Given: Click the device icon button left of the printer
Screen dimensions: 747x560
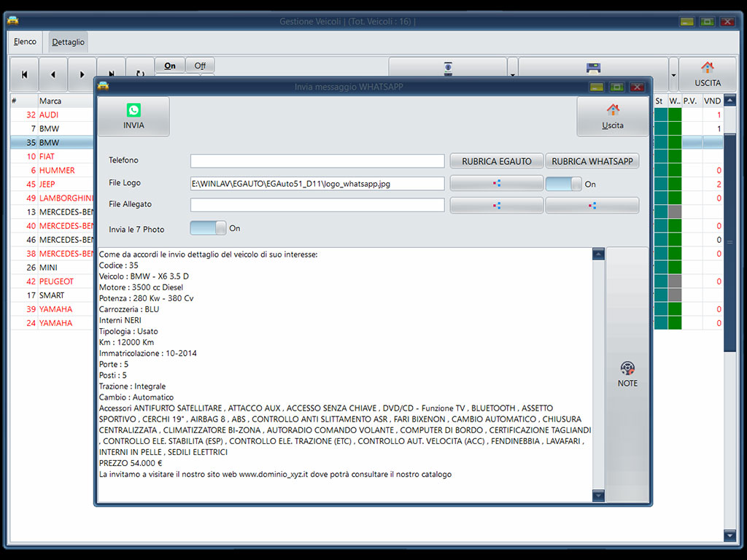Looking at the screenshot, I should click(448, 68).
